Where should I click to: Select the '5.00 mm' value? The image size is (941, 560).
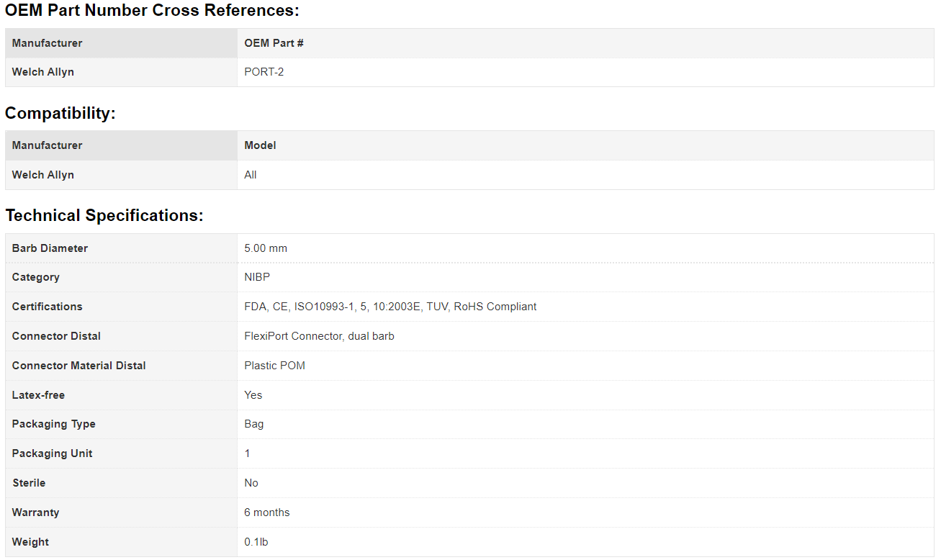[266, 248]
